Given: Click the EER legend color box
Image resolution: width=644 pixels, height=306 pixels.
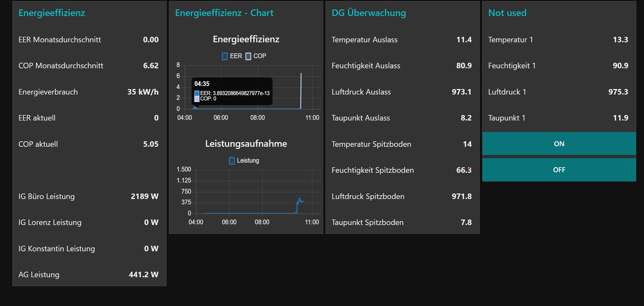Looking at the screenshot, I should coord(225,56).
